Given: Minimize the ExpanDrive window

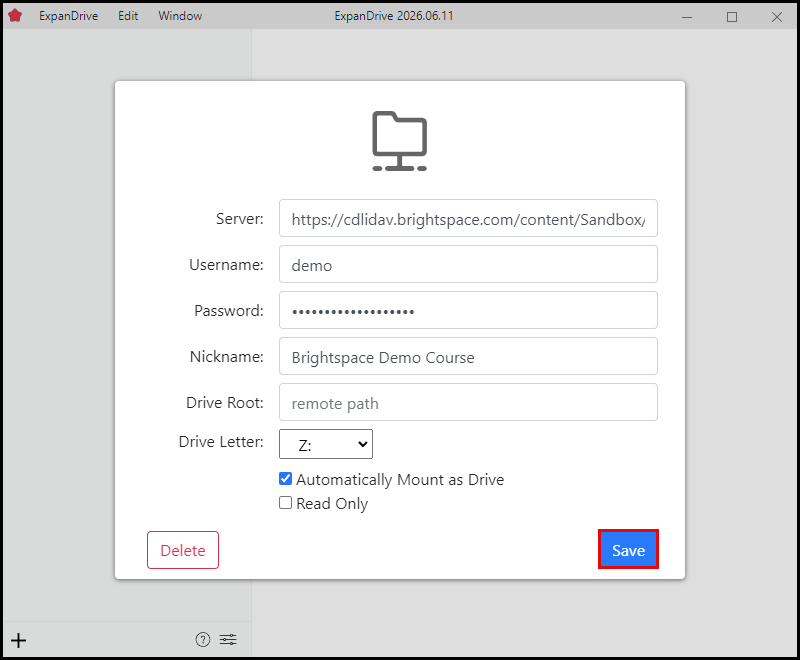Looking at the screenshot, I should (x=687, y=17).
